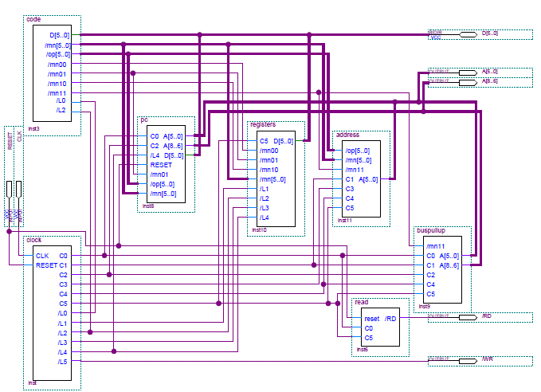The width and height of the screenshot is (541, 392).
Task: Click the CLK port on clock block
Action: tap(42, 256)
